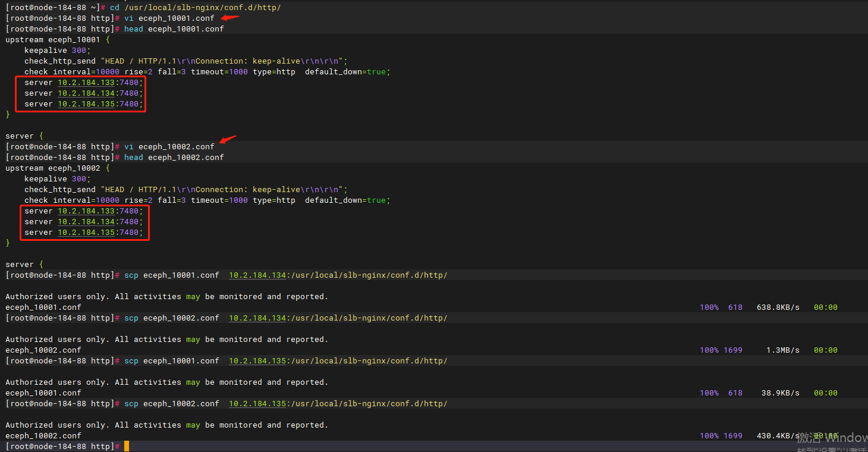This screenshot has height=452, width=868.
Task: Click 'keepalive 300;' in the eceph_10002 upstream block
Action: (58, 178)
